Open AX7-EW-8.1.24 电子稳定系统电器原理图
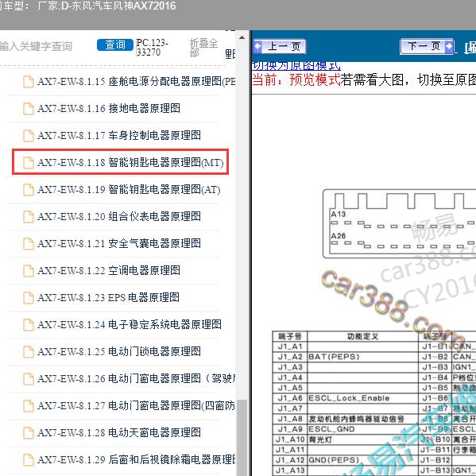 (130, 324)
